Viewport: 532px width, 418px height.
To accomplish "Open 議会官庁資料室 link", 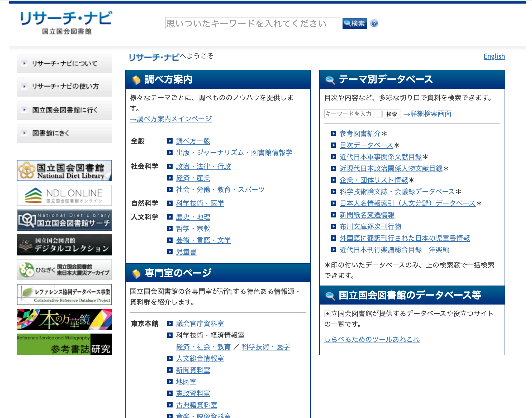I will click(200, 324).
